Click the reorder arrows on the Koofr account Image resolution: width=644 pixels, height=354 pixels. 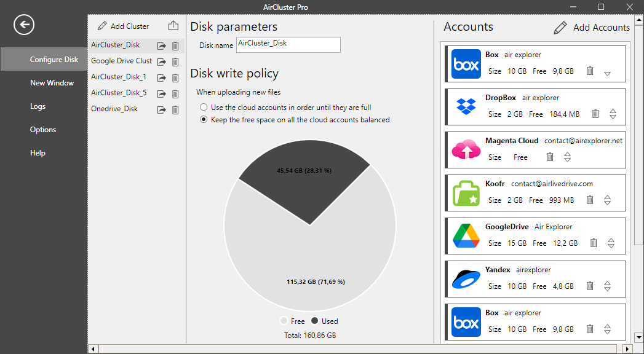point(607,200)
